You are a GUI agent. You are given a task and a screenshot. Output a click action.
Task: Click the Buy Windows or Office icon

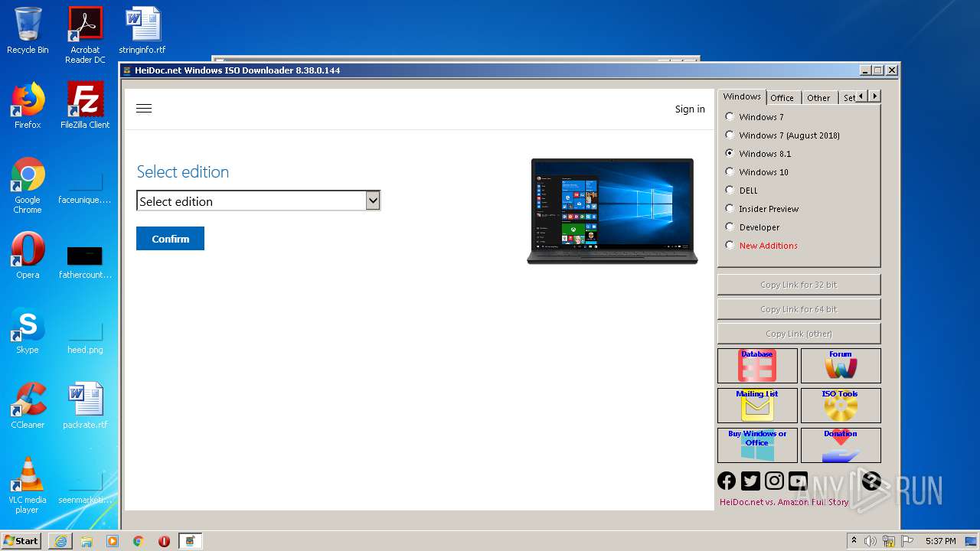pyautogui.click(x=757, y=445)
